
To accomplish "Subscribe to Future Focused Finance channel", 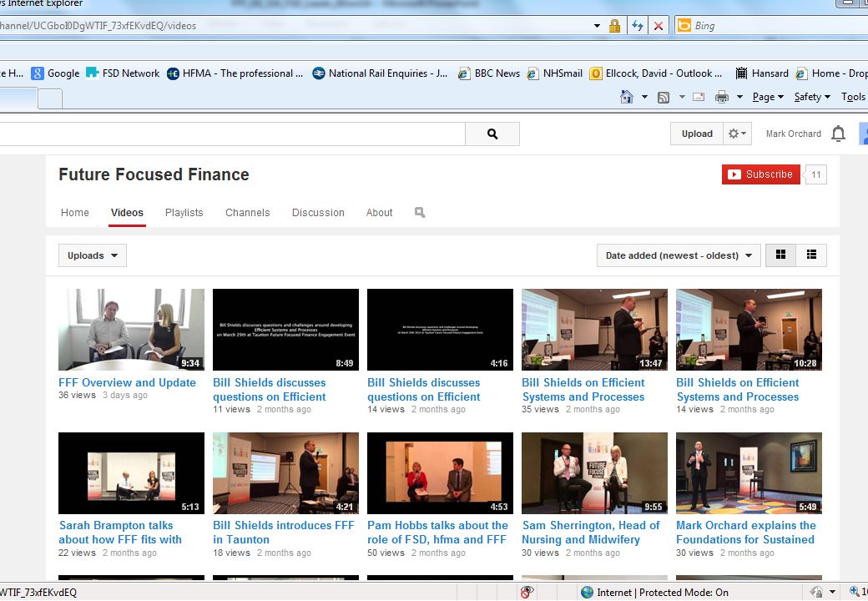I will click(760, 174).
